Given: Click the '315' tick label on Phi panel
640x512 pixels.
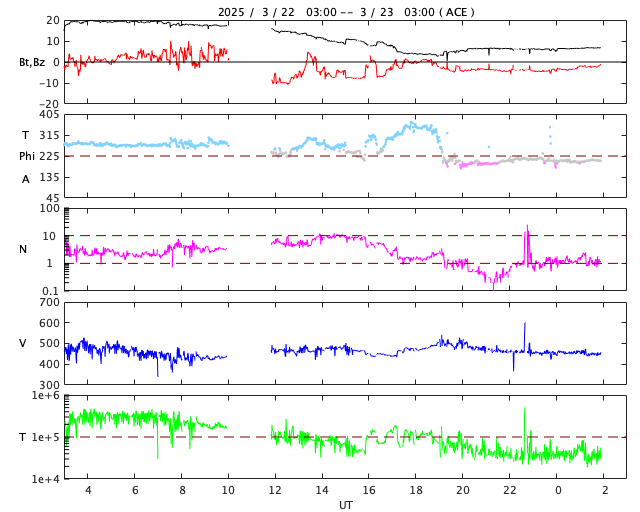Looking at the screenshot, I should click(x=49, y=135).
